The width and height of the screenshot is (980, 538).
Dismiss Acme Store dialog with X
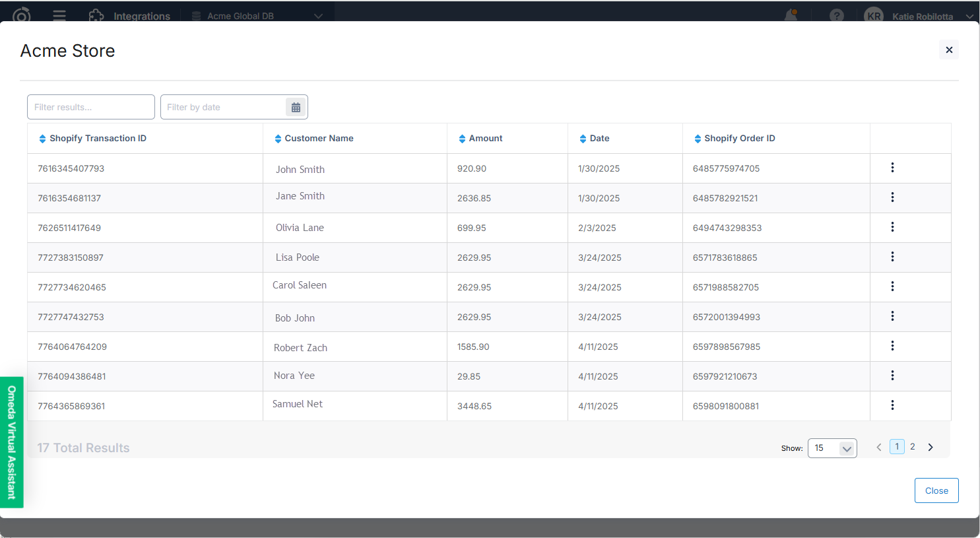949,50
